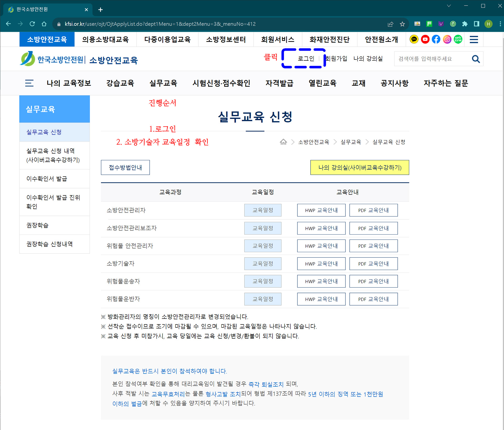504x430 pixels.
Task: Select 이수확인서 발급 in the sidebar
Action: click(x=47, y=179)
